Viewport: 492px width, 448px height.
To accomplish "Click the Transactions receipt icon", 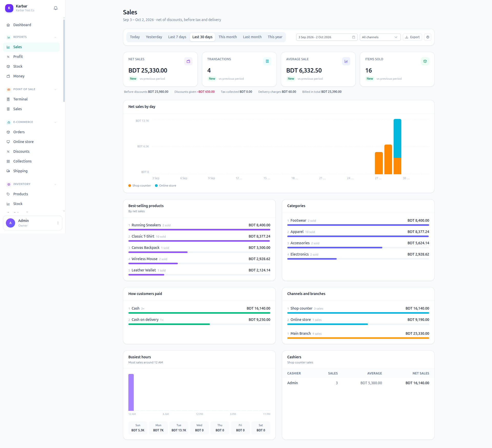I will pos(267,61).
